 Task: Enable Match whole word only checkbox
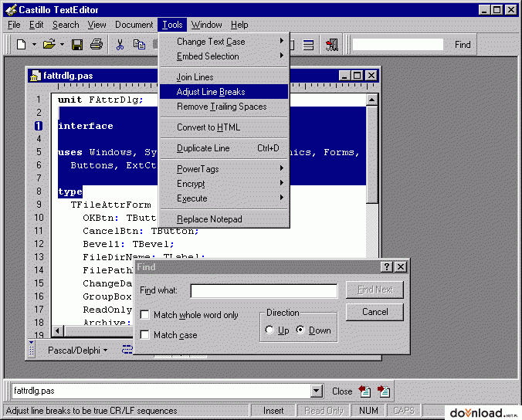coord(145,315)
